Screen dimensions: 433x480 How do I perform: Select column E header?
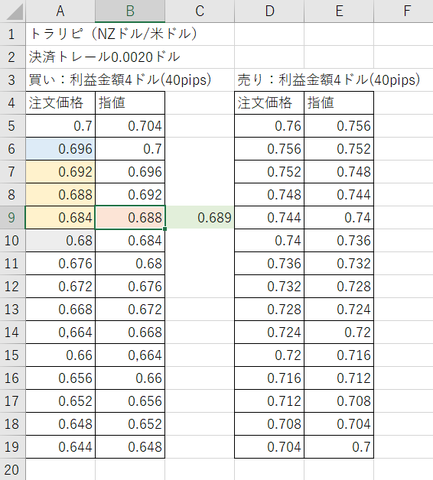[339, 11]
